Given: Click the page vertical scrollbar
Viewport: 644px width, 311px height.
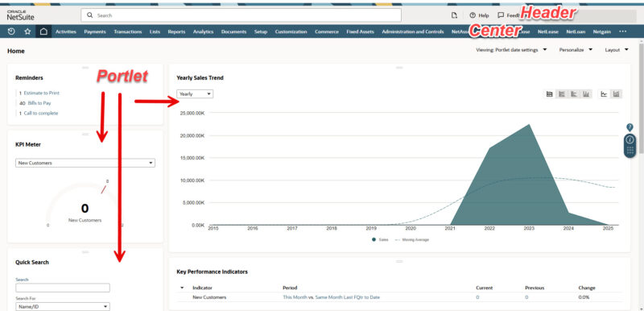Looking at the screenshot, I should (x=641, y=97).
